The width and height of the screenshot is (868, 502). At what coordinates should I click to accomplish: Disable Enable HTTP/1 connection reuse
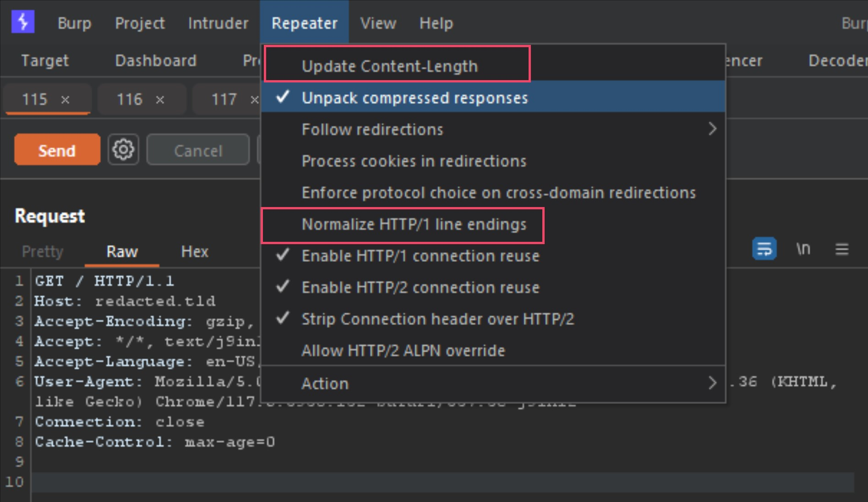click(493, 256)
